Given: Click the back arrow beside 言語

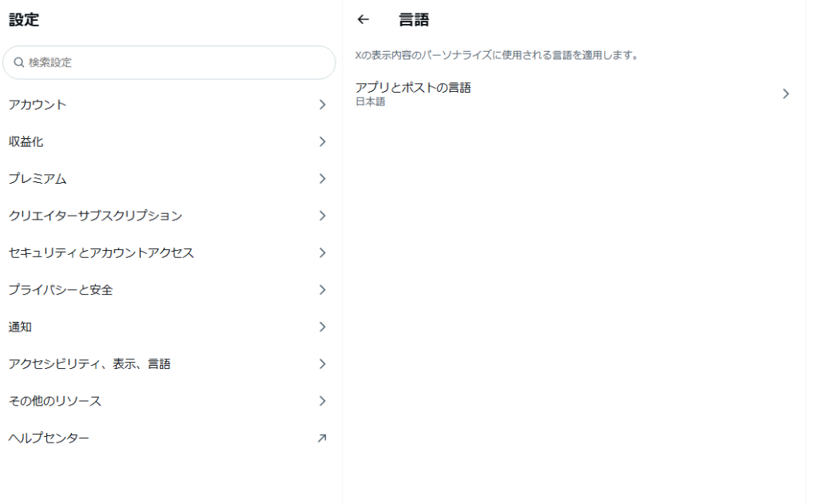Looking at the screenshot, I should [363, 20].
